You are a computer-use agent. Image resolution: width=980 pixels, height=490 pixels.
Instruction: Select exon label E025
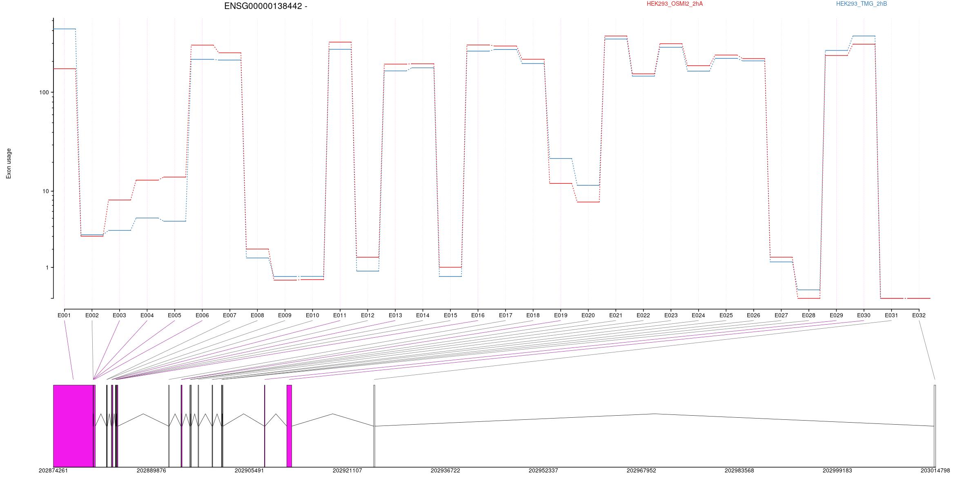(726, 315)
